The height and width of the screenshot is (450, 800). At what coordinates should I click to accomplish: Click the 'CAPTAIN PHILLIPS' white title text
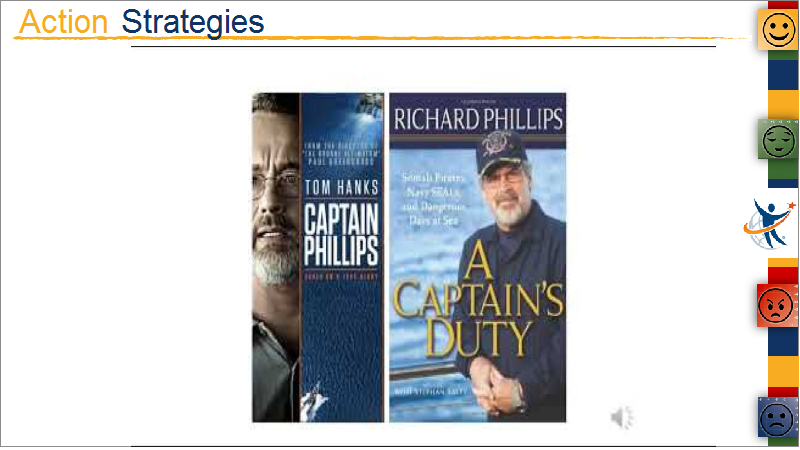point(341,235)
